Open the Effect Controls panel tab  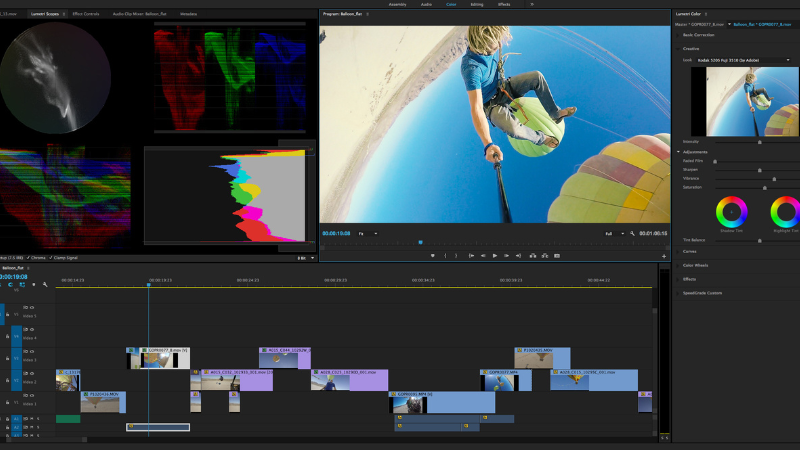click(x=85, y=14)
